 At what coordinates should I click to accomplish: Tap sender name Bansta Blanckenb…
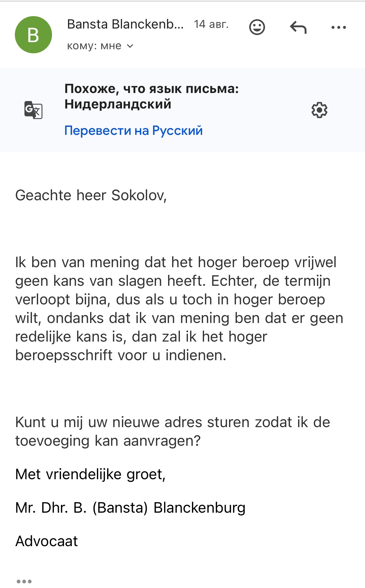pos(125,24)
